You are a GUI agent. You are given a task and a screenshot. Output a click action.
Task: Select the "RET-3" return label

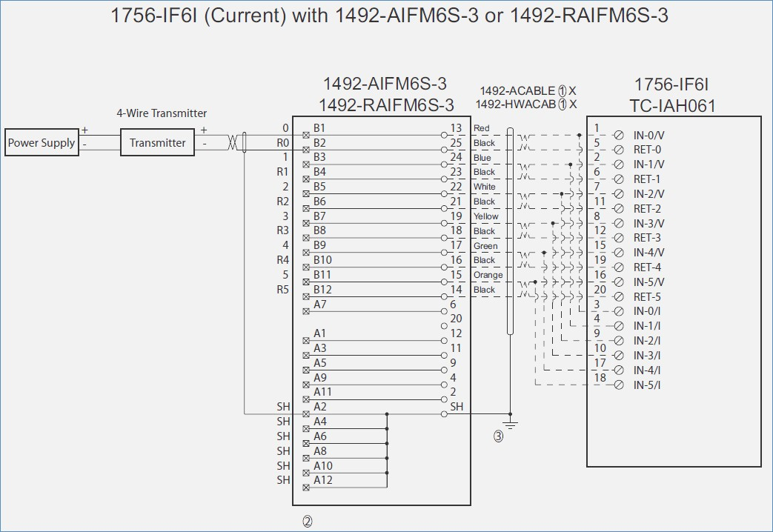647,238
